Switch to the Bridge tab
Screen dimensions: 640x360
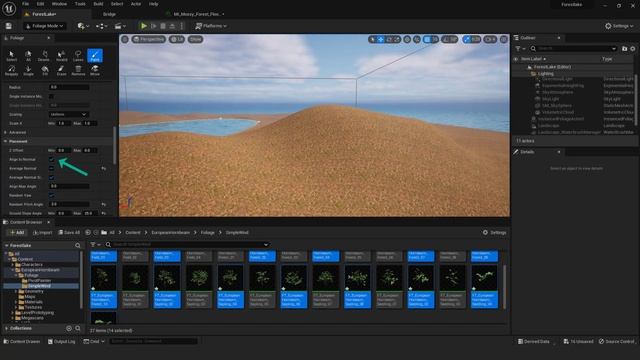[x=109, y=14]
